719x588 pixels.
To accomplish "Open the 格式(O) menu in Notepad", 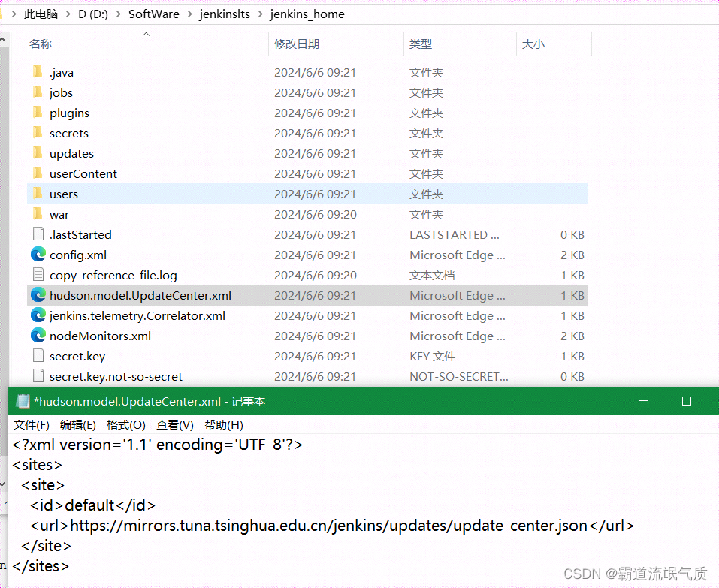I will pyautogui.click(x=125, y=424).
